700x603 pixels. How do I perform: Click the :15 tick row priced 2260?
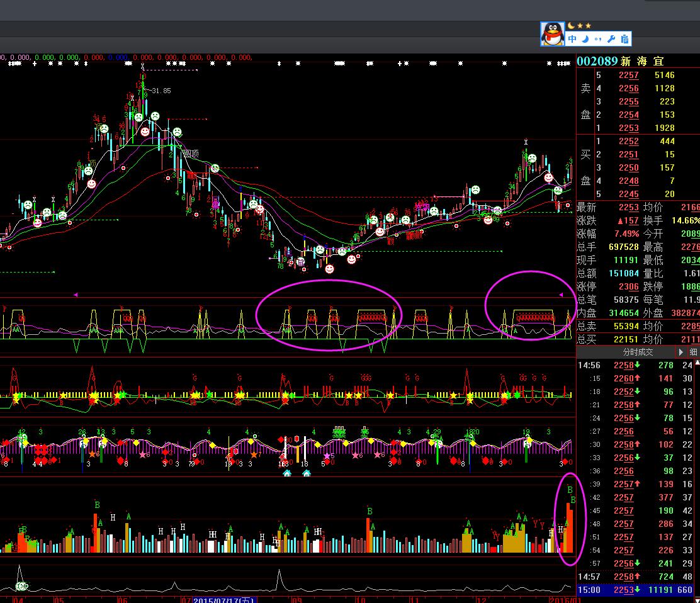click(635, 378)
